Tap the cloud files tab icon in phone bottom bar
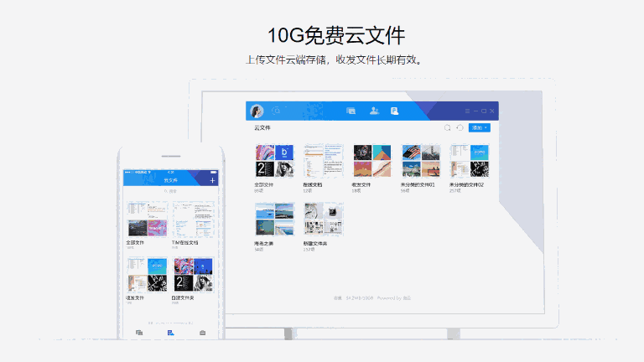Screen dimensions: 644x362 coord(171,333)
